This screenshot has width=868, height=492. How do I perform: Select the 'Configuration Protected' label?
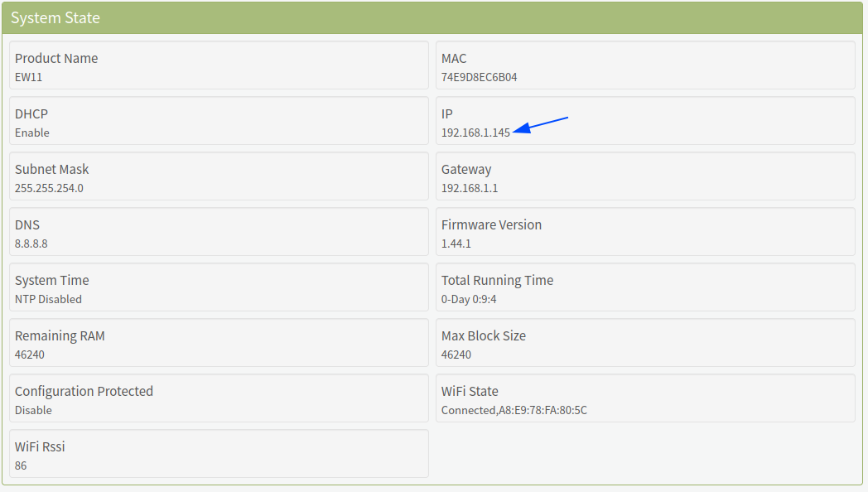[84, 391]
